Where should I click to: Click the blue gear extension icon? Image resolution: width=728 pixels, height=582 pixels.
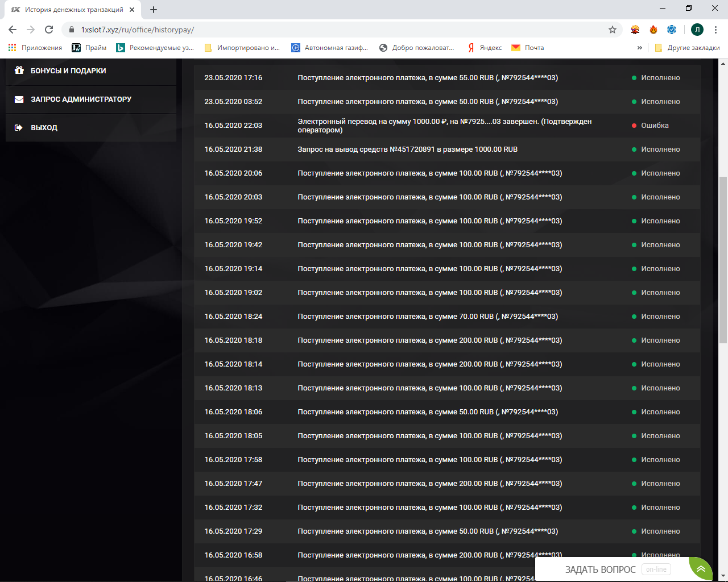tap(672, 30)
